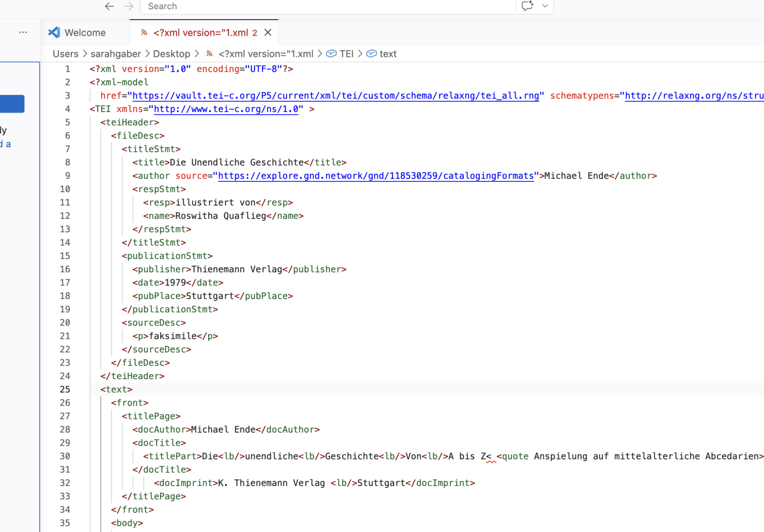This screenshot has height=532, width=764.
Task: Click the blue button in left sidebar
Action: point(12,104)
